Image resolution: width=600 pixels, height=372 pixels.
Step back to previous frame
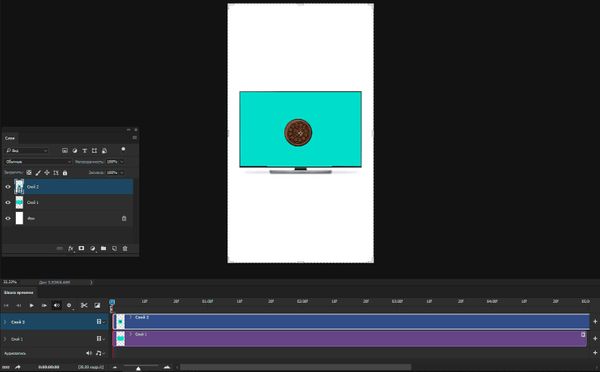[x=18, y=305]
